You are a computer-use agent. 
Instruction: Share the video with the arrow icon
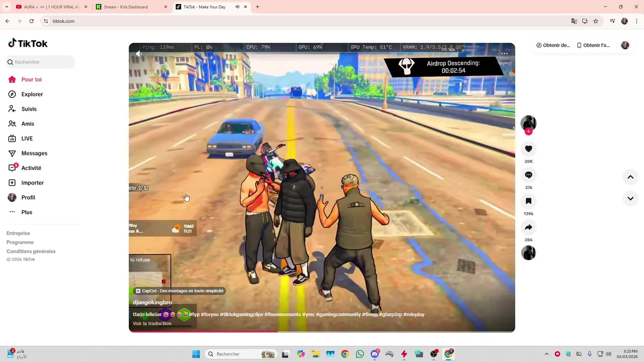(528, 227)
